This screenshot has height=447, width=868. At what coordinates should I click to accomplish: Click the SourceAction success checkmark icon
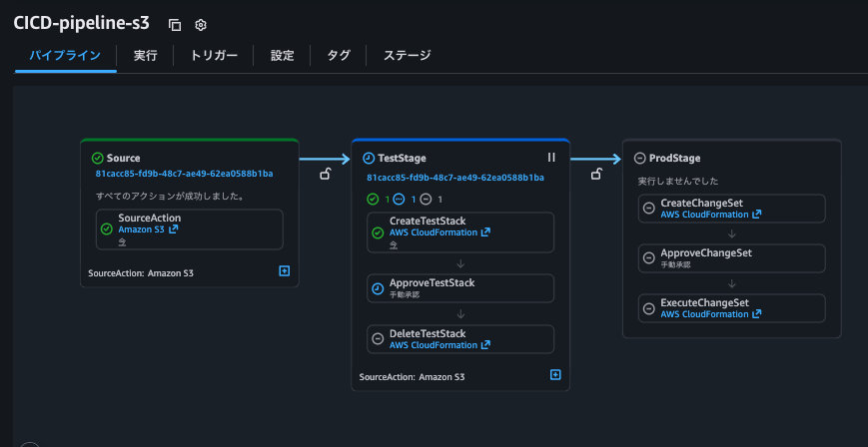pyautogui.click(x=107, y=228)
